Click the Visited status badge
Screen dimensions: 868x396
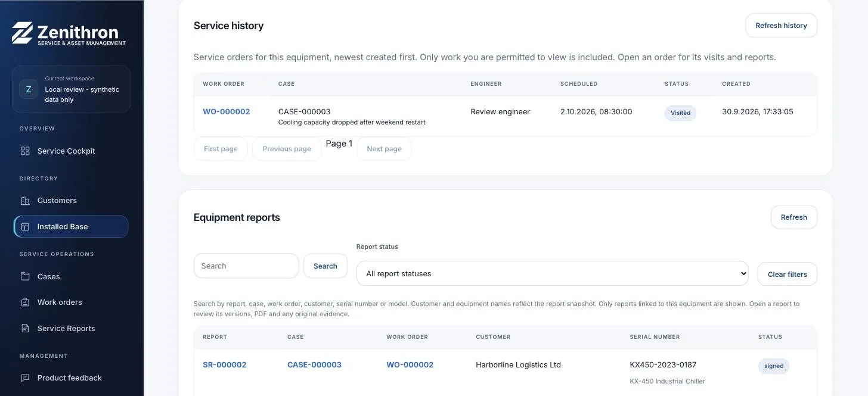pos(680,113)
